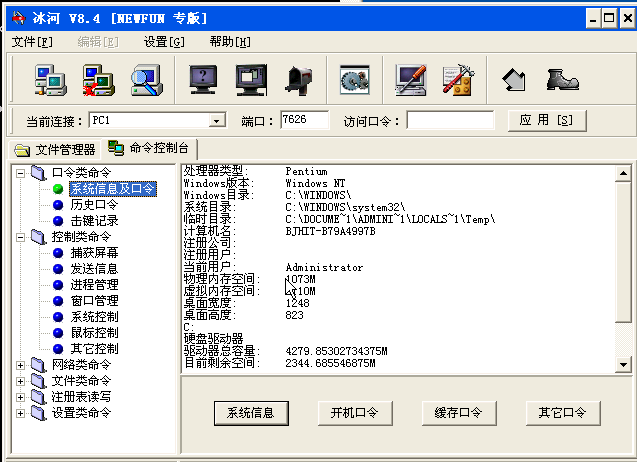Open the 帮助[H] menu
Image resolution: width=637 pixels, height=462 pixels.
(x=230, y=41)
